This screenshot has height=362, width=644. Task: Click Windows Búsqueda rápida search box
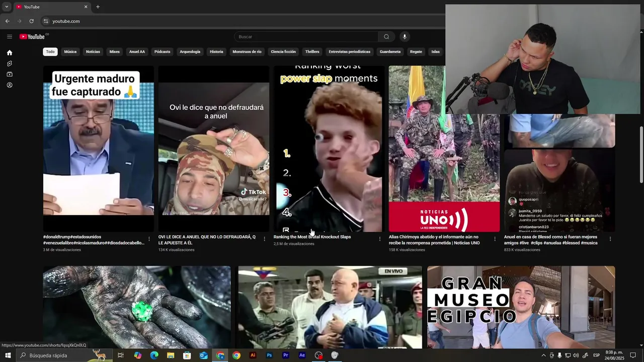64,355
